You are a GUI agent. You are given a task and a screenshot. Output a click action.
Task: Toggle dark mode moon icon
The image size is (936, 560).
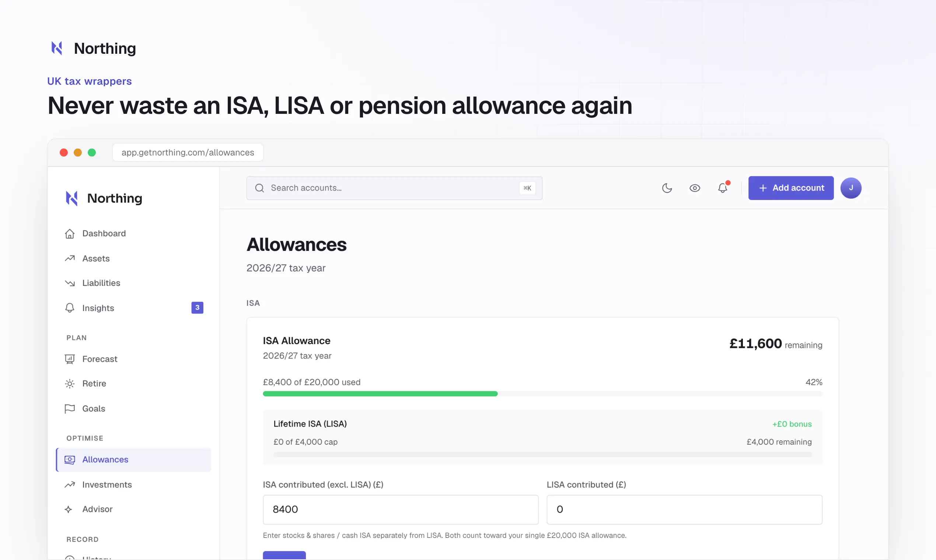pyautogui.click(x=667, y=188)
